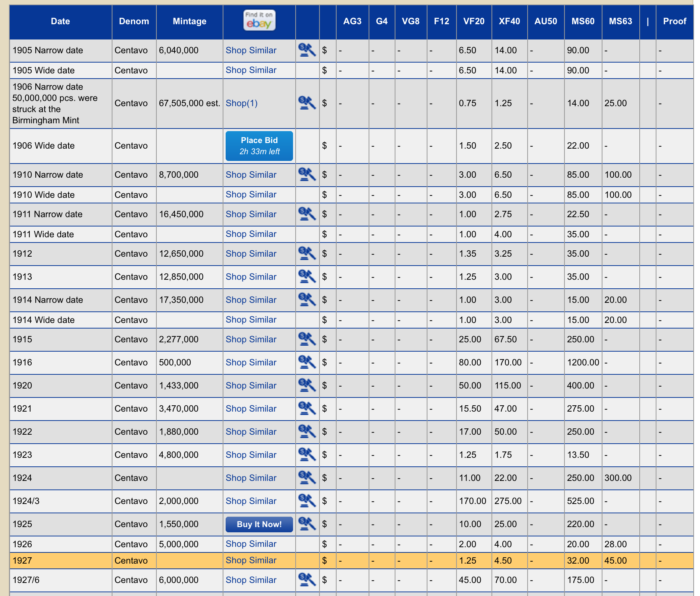The width and height of the screenshot is (700, 596).
Task: Open Shop Similar in 1916 row
Action: pyautogui.click(x=251, y=362)
